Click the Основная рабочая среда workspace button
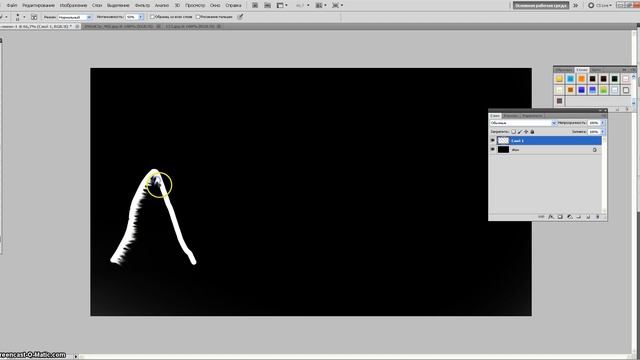Image resolution: width=640 pixels, height=360 pixels. pyautogui.click(x=541, y=6)
